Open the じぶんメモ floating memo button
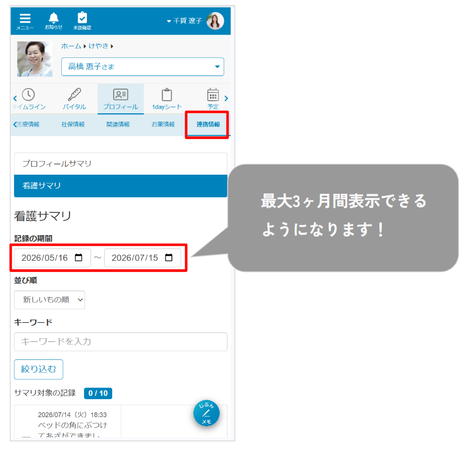 (x=206, y=414)
